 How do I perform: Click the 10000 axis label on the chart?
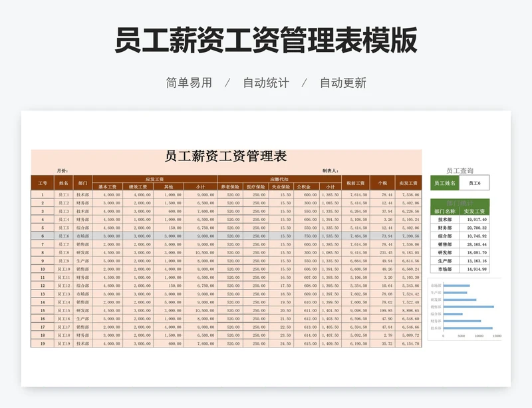point(479,335)
